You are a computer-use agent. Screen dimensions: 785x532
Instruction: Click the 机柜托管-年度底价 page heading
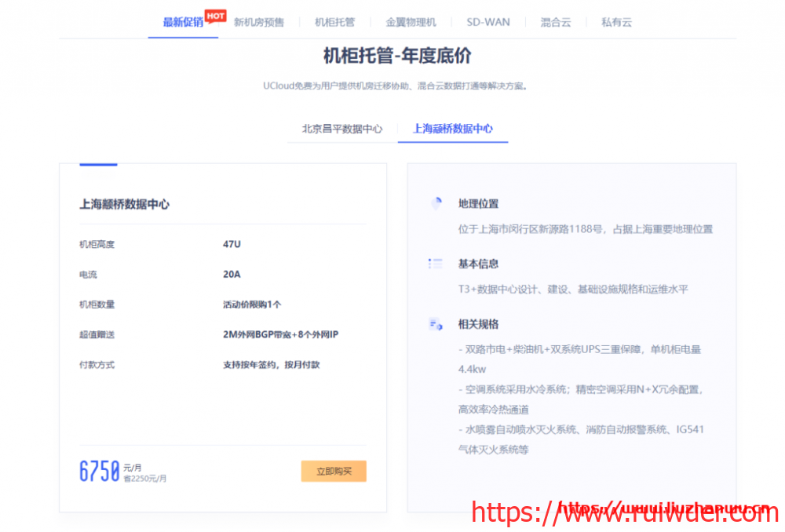point(397,56)
